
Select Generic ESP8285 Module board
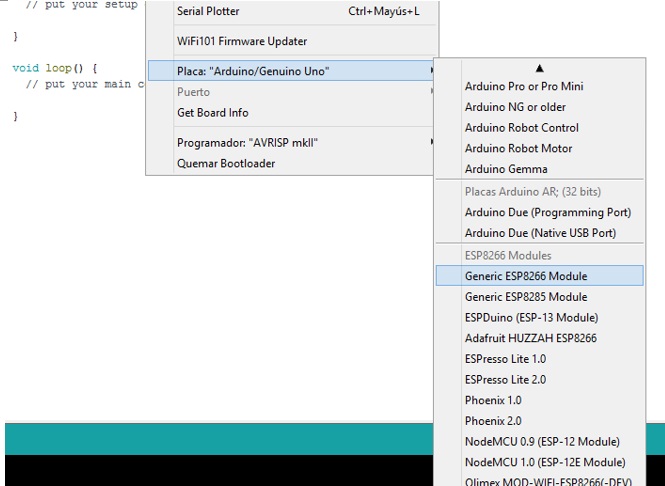point(526,297)
